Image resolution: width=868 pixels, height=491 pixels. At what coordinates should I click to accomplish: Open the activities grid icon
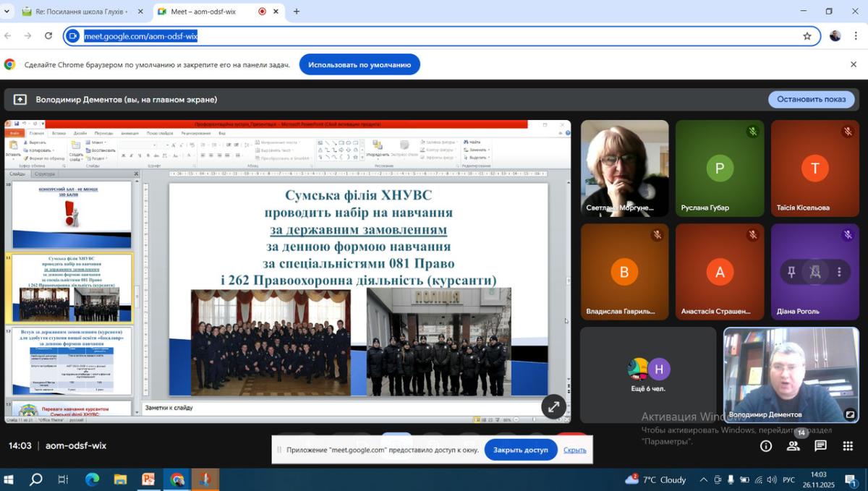[848, 446]
